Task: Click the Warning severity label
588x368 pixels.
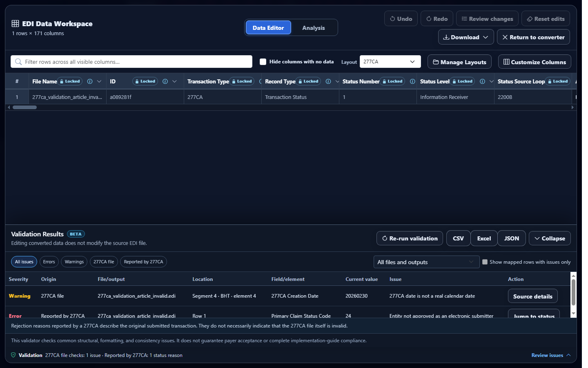Action: (x=20, y=296)
